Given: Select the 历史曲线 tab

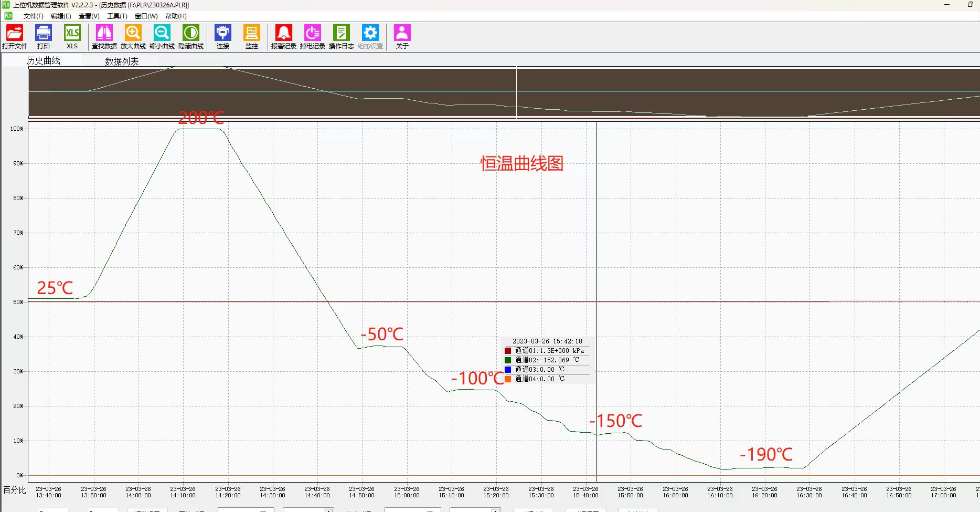Looking at the screenshot, I should coord(44,61).
